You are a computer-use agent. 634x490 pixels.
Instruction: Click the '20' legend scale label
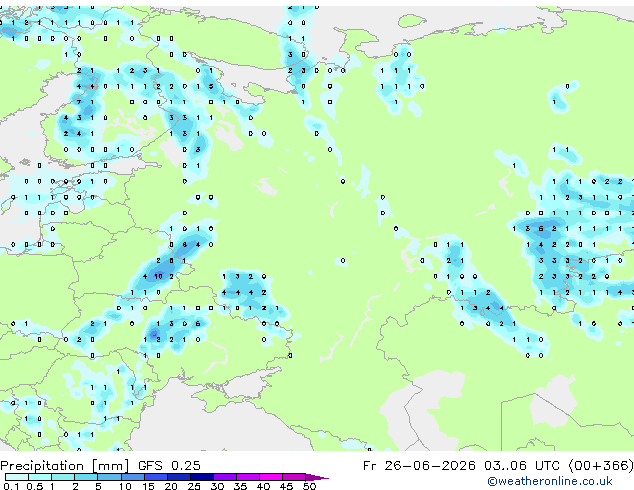[x=171, y=486]
